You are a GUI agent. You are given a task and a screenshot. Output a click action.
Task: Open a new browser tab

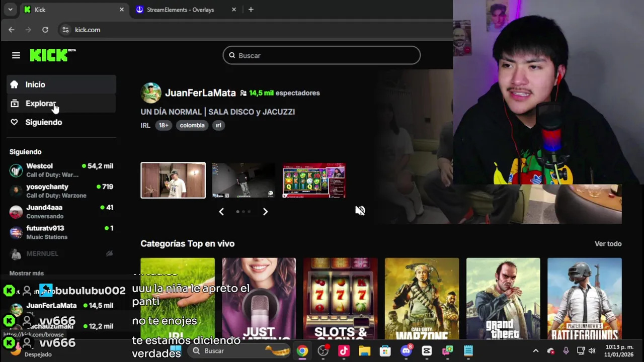(251, 10)
